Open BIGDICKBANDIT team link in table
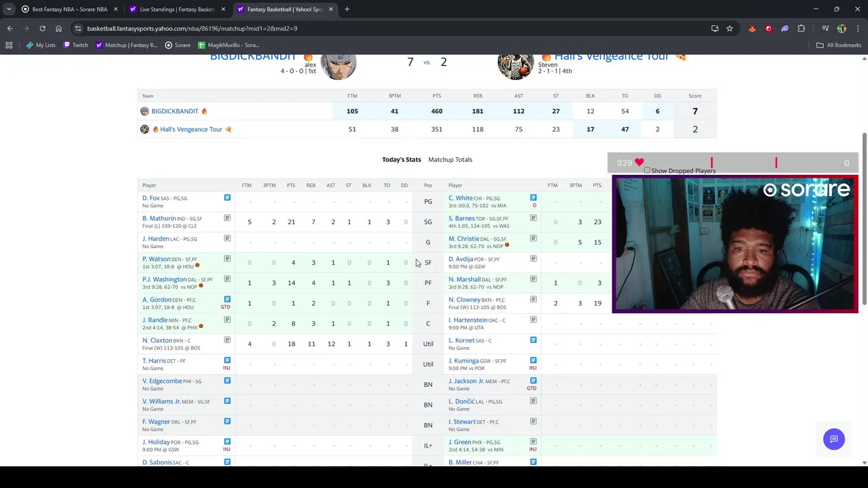 (x=174, y=111)
